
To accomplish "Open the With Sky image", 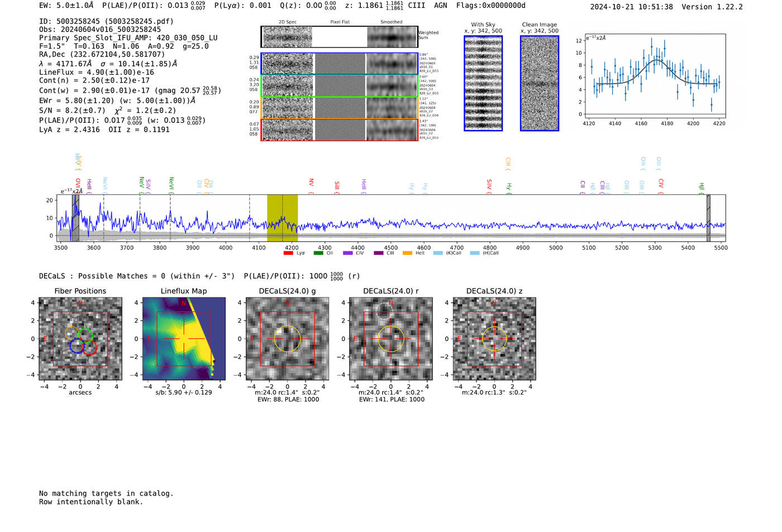I will point(483,83).
